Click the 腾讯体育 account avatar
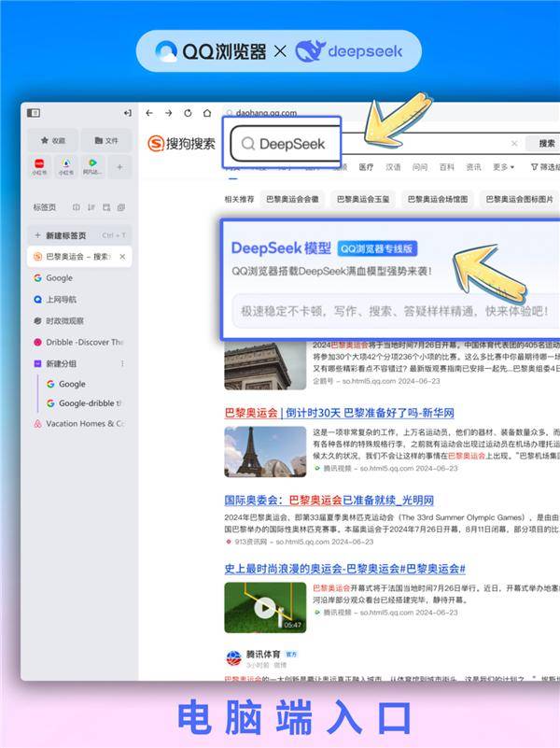Viewport: 560px width, 748px height. 233,658
